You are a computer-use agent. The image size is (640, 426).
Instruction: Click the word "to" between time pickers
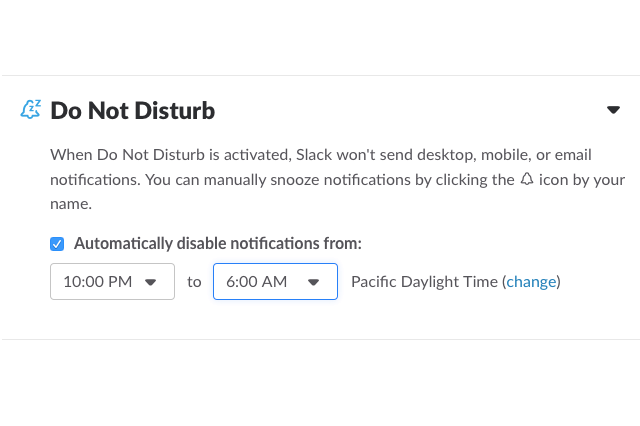coord(194,282)
